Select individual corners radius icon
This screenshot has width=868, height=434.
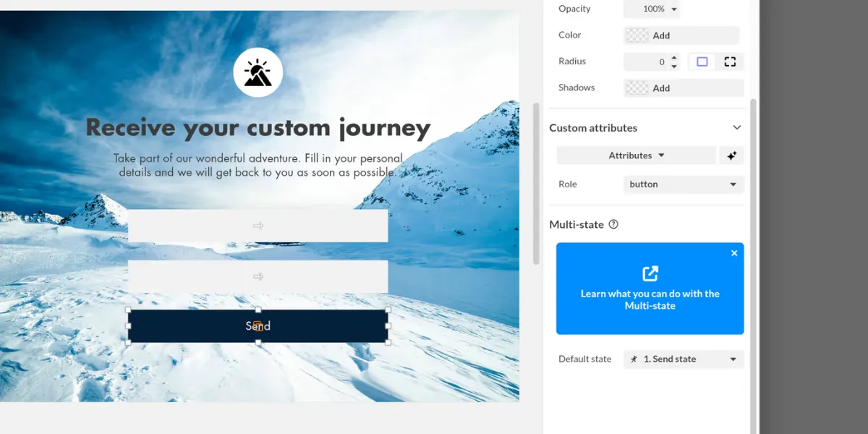click(x=730, y=62)
